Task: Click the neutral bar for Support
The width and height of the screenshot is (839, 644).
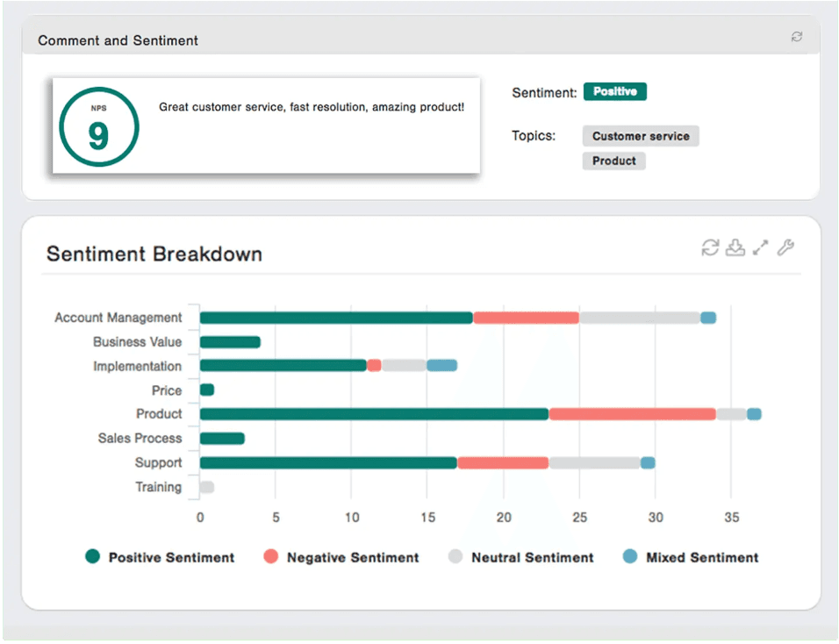Action: [x=594, y=462]
